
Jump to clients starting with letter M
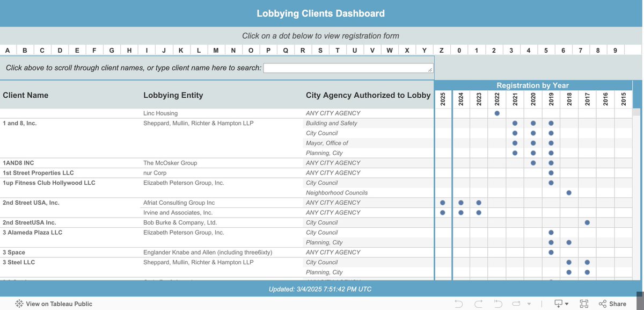coord(216,51)
